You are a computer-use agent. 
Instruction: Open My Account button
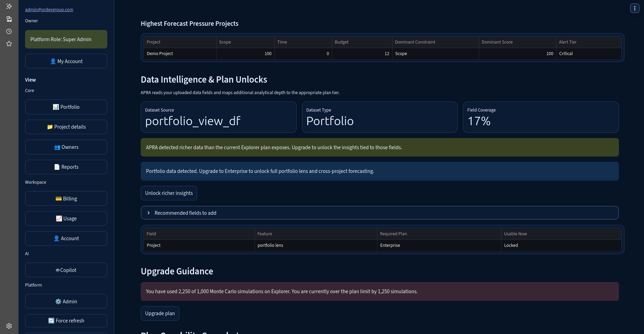tap(66, 61)
